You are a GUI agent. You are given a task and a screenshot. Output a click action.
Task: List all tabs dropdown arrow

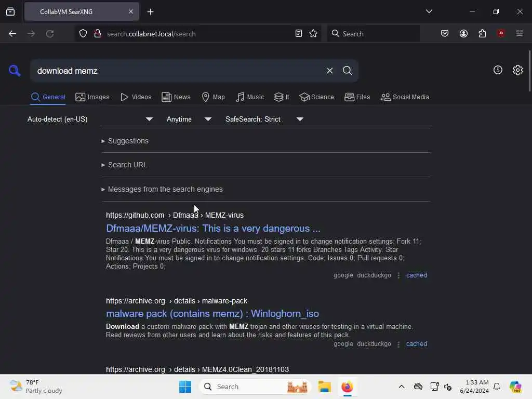tap(429, 11)
